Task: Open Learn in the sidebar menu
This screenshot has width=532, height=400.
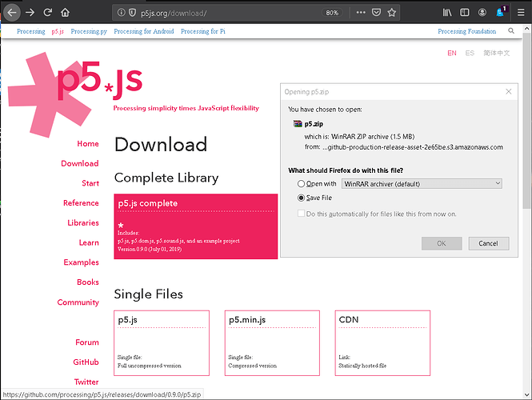Action: pyautogui.click(x=89, y=242)
